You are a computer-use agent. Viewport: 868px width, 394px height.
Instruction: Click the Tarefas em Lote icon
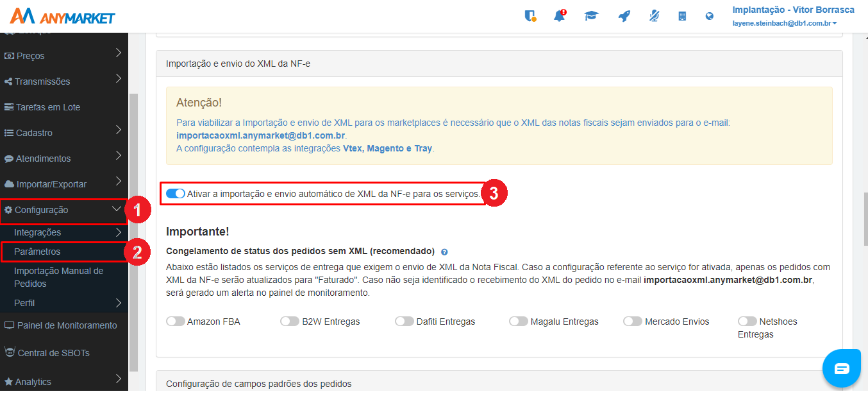tap(9, 107)
